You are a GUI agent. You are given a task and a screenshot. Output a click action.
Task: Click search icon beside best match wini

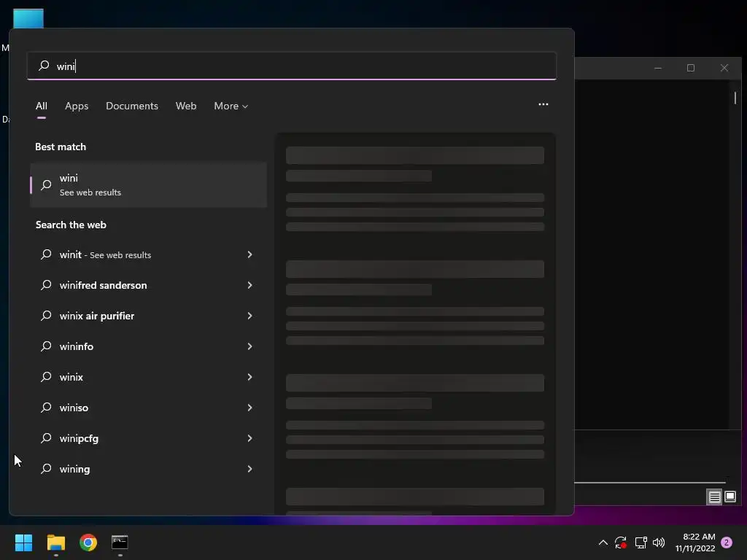coord(46,184)
